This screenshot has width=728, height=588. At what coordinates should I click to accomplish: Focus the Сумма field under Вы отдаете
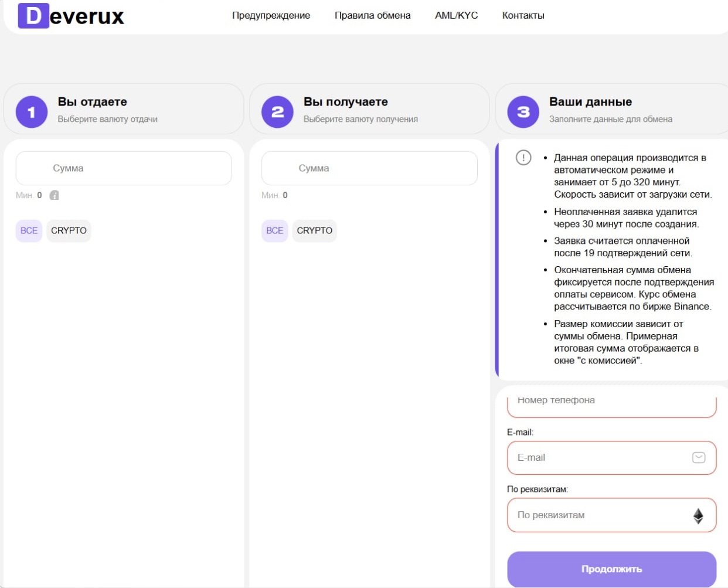(x=124, y=168)
